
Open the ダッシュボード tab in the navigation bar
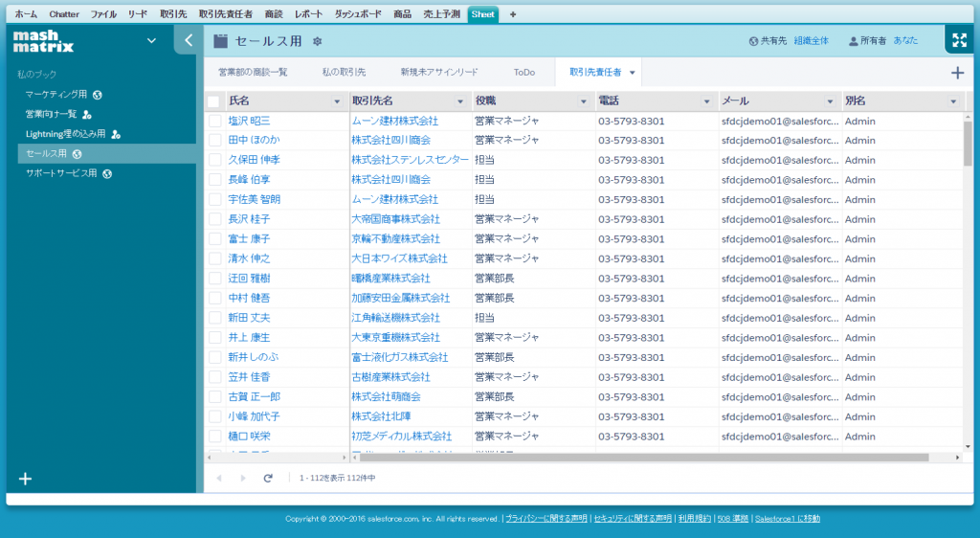[358, 13]
